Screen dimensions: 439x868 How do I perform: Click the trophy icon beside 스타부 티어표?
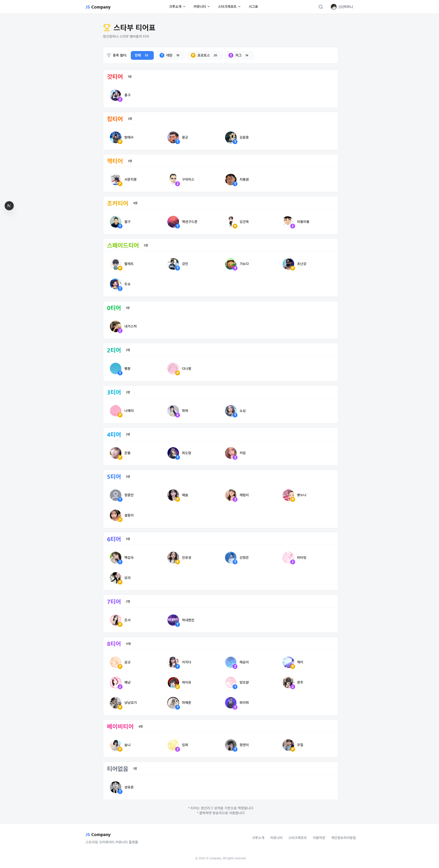point(107,28)
